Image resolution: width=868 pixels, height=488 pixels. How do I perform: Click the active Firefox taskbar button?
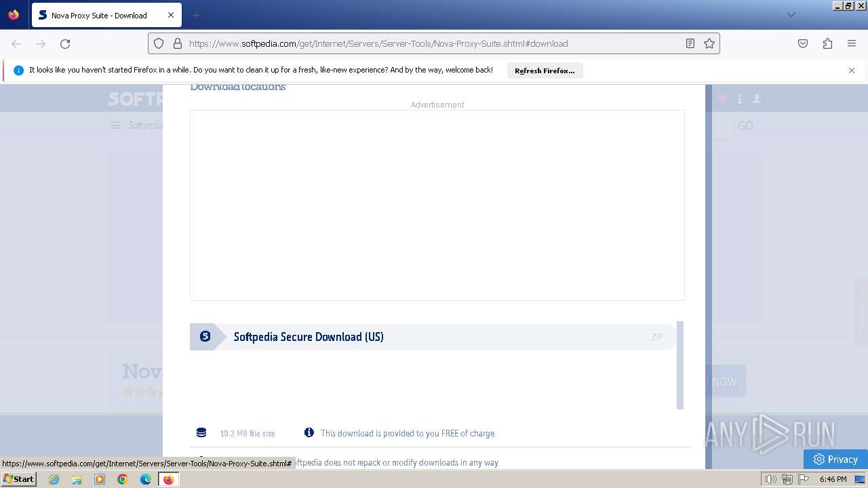168,479
